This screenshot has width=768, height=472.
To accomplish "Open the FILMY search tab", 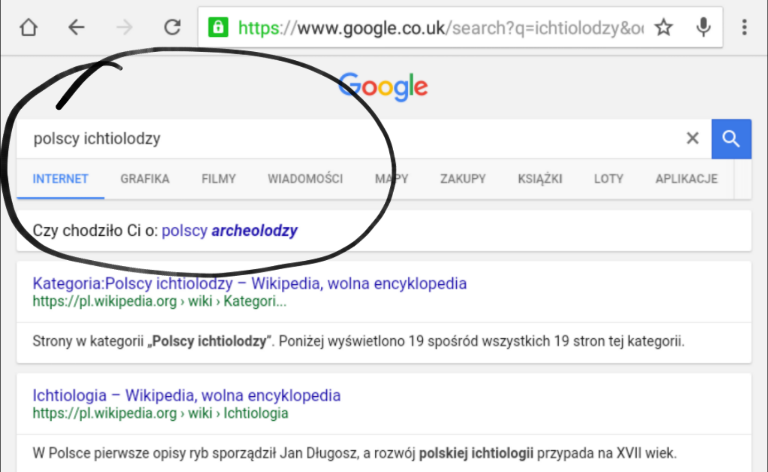I will [218, 179].
